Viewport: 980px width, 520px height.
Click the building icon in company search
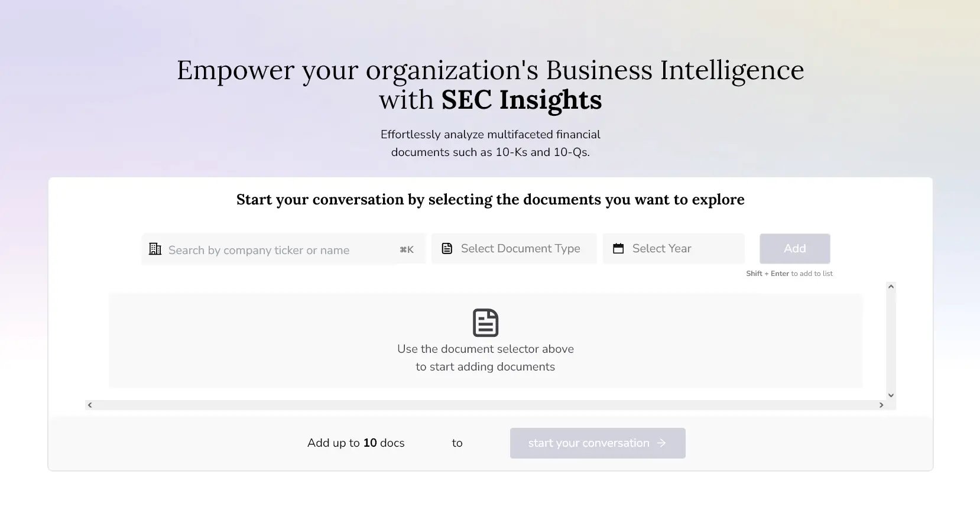[155, 249]
